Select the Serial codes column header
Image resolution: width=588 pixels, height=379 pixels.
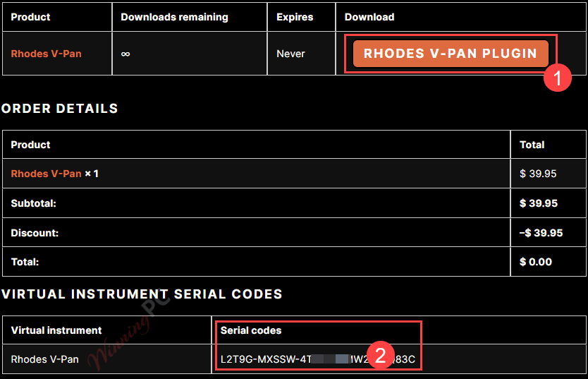point(251,330)
